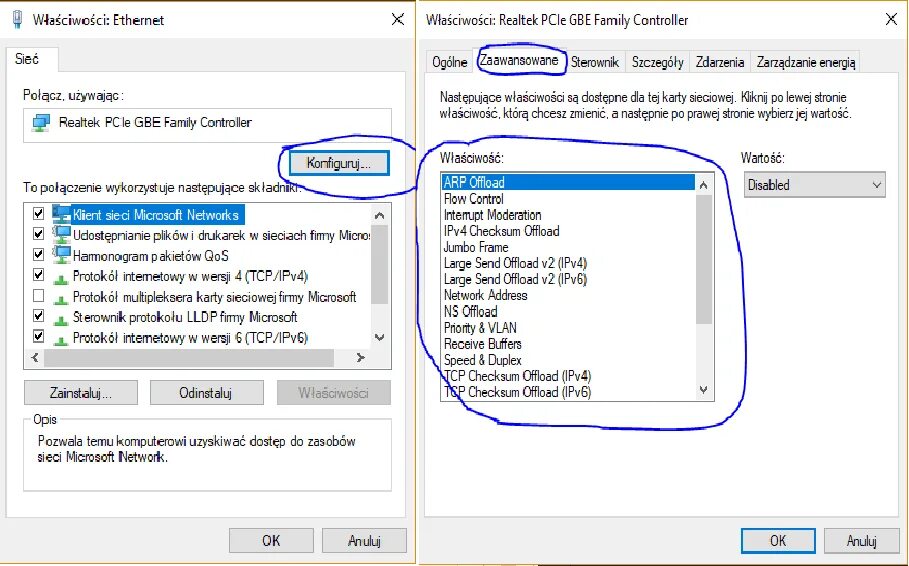Toggle Sterownik protokołu LLDP checkbox

38,316
